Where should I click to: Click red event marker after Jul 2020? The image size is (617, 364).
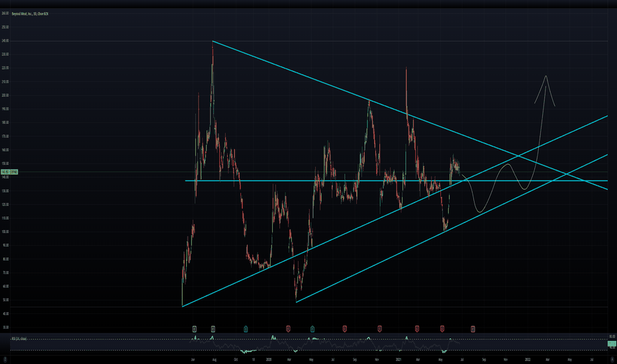coord(344,329)
